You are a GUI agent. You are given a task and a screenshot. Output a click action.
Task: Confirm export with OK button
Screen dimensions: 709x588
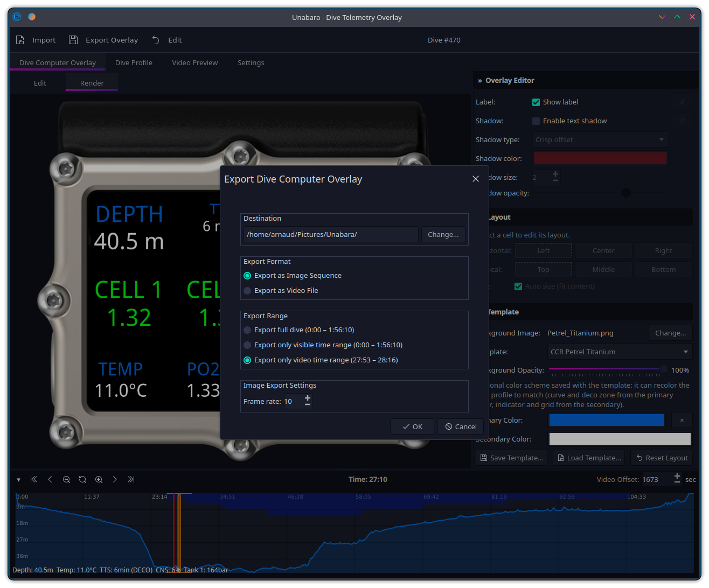pos(412,426)
